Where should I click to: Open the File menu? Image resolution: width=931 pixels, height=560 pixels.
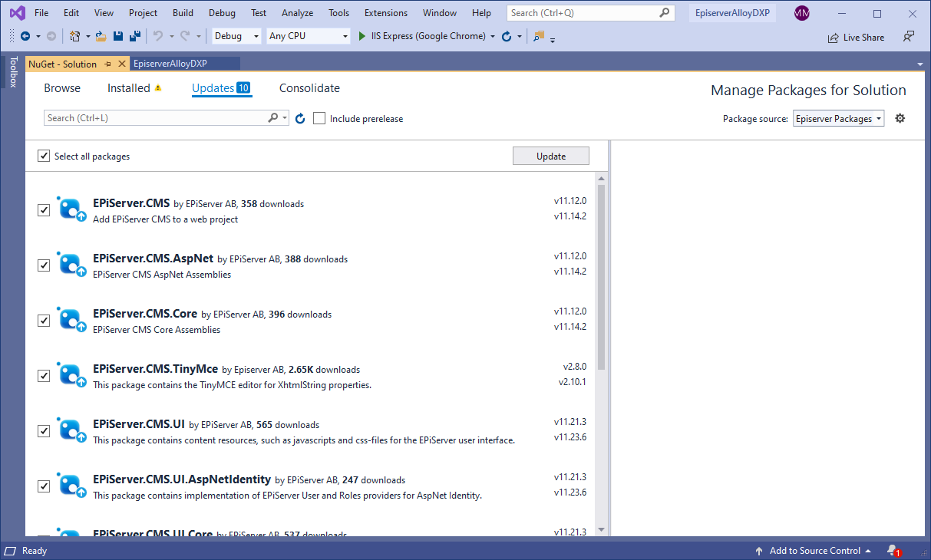point(41,13)
